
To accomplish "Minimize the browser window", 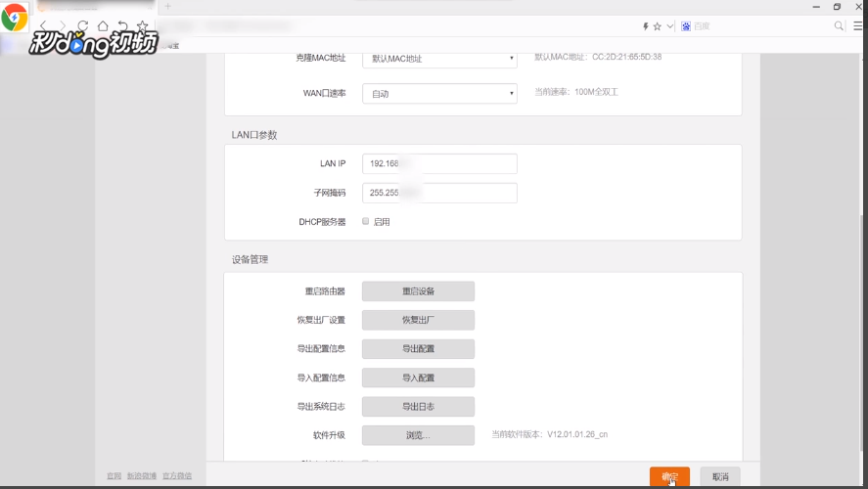I will tap(816, 7).
